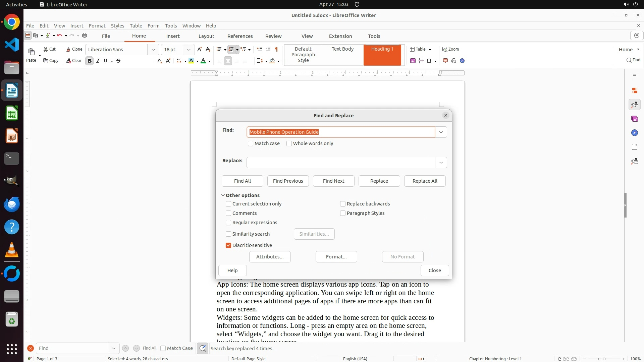Uncheck Diacritic-sensitive checkbox
Image resolution: width=644 pixels, height=362 pixels.
click(228, 245)
